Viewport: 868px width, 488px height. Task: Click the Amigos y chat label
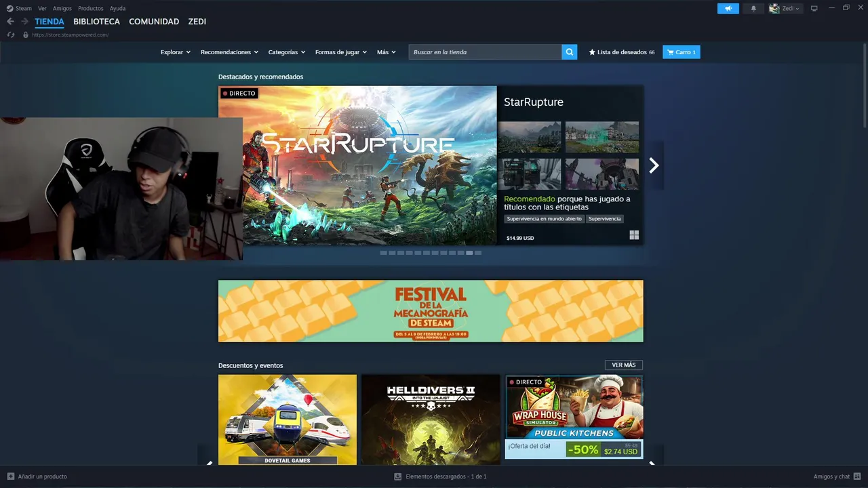831,476
